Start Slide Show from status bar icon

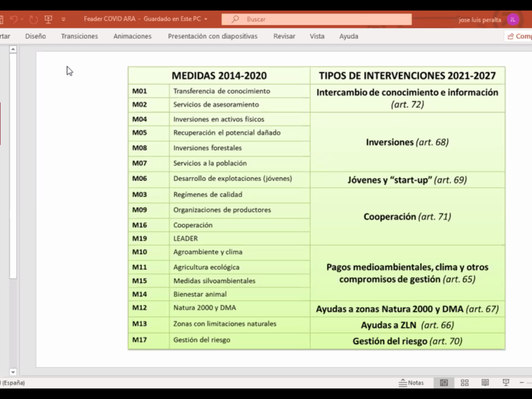(x=506, y=383)
